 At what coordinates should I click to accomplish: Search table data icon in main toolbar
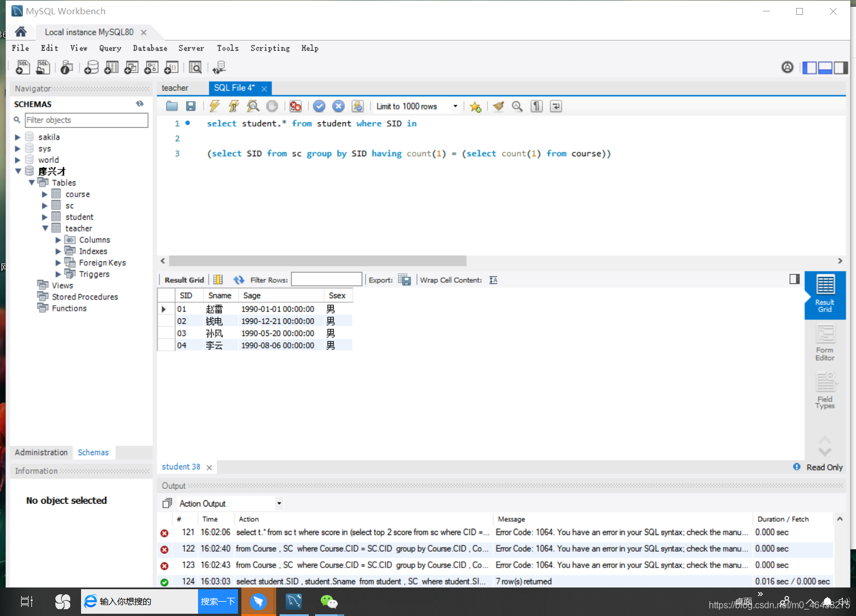tap(195, 67)
